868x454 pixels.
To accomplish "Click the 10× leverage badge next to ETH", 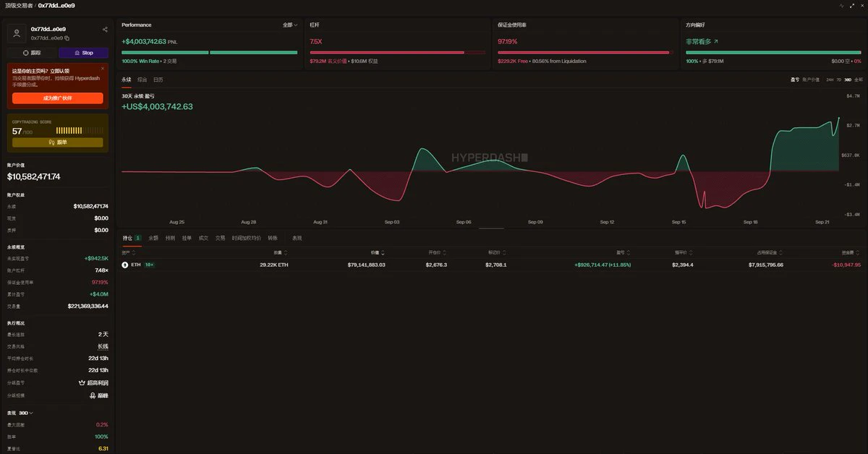I will [149, 265].
